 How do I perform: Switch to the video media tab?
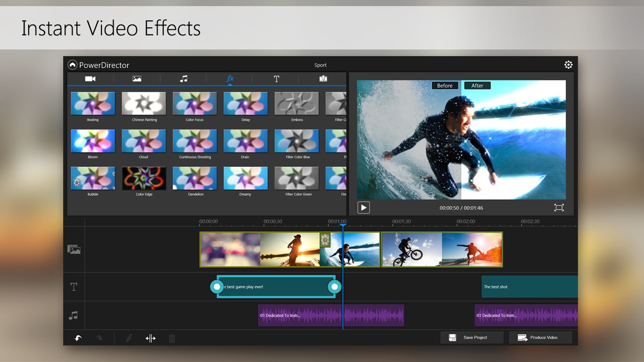[x=90, y=79]
